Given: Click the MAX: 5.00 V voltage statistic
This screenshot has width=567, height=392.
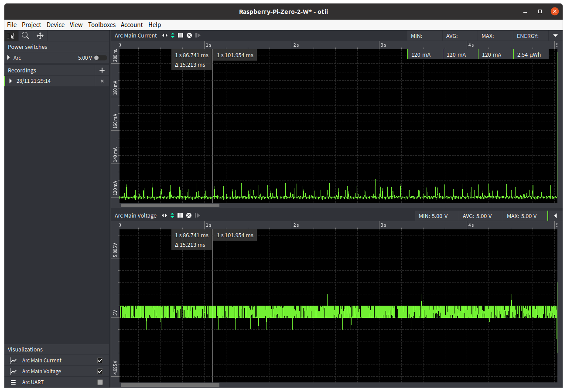Looking at the screenshot, I should 521,216.
